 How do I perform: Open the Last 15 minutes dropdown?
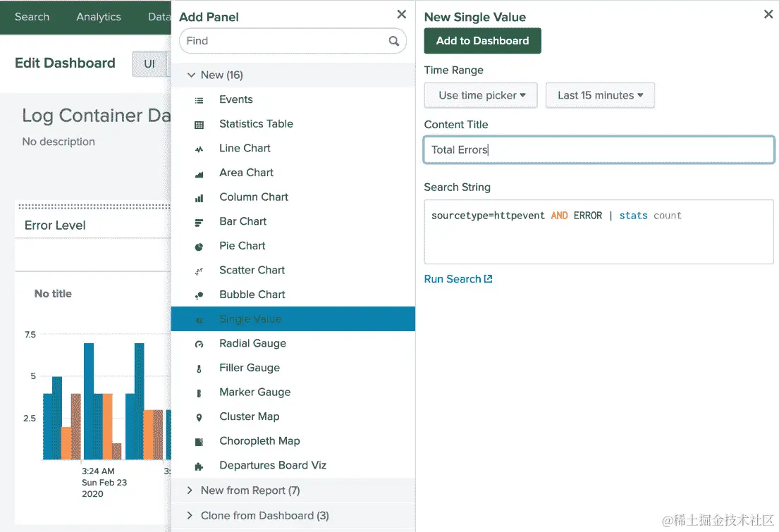coord(600,95)
